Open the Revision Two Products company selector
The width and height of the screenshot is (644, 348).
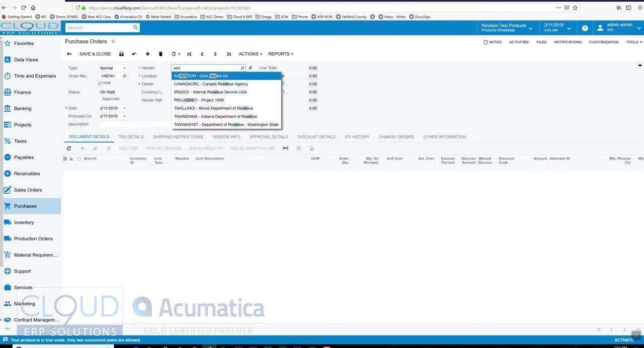pyautogui.click(x=508, y=28)
